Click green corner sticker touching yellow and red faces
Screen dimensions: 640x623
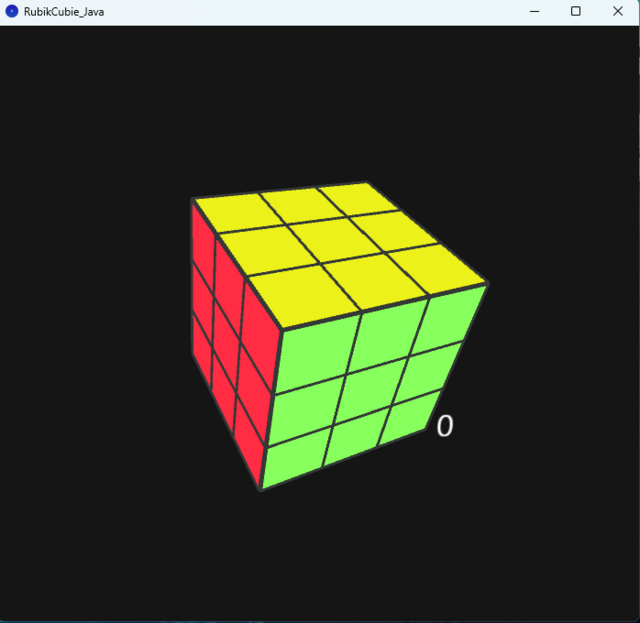click(318, 353)
